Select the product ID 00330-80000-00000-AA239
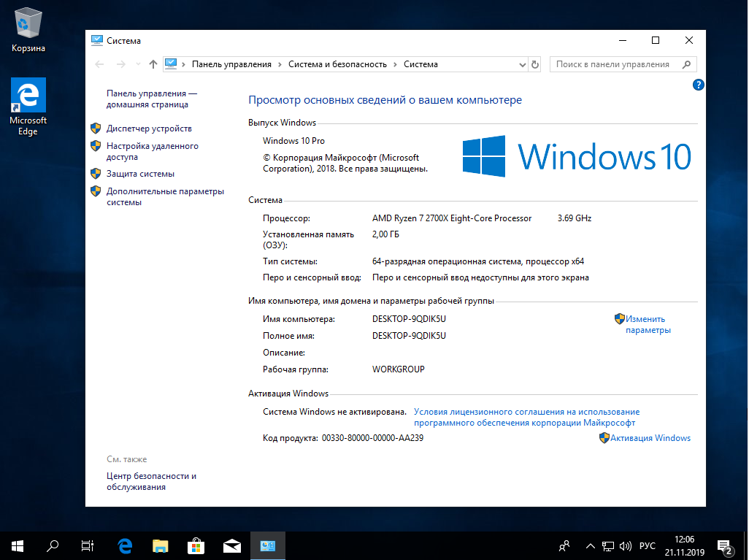 (x=372, y=438)
